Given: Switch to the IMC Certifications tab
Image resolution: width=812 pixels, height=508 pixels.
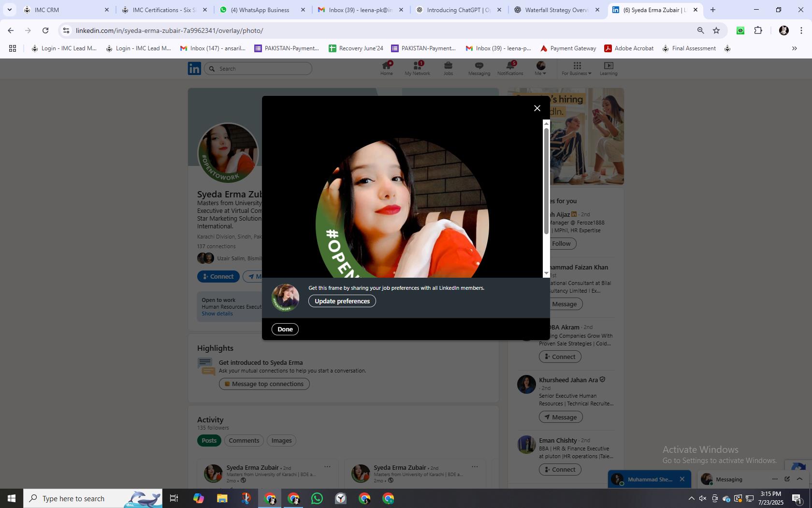Looking at the screenshot, I should (x=164, y=10).
